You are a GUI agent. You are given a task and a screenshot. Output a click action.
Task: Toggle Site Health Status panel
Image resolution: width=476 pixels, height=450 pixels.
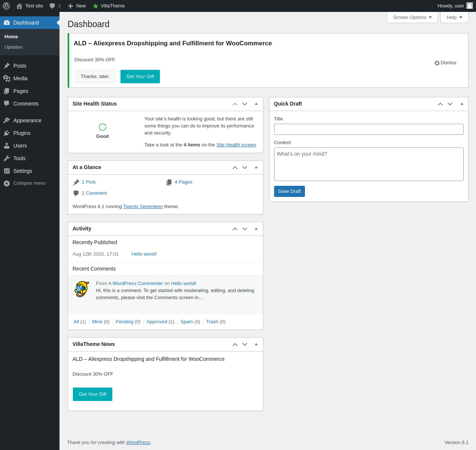256,104
